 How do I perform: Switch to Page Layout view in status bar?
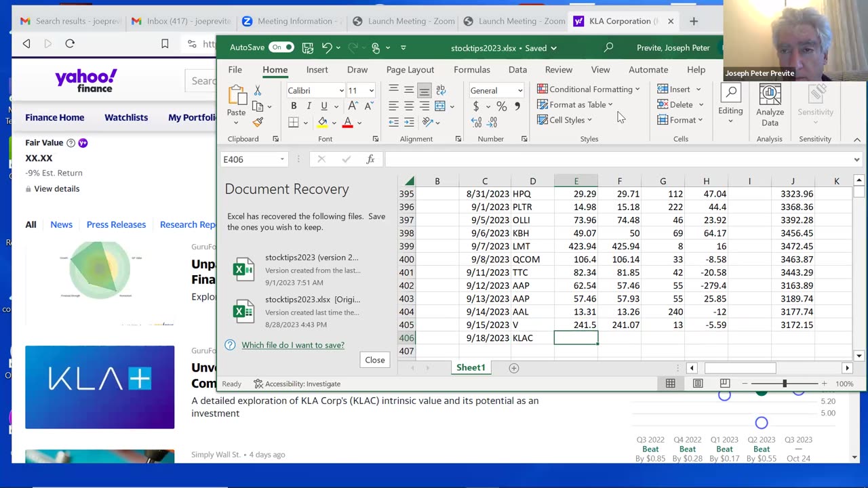point(698,384)
